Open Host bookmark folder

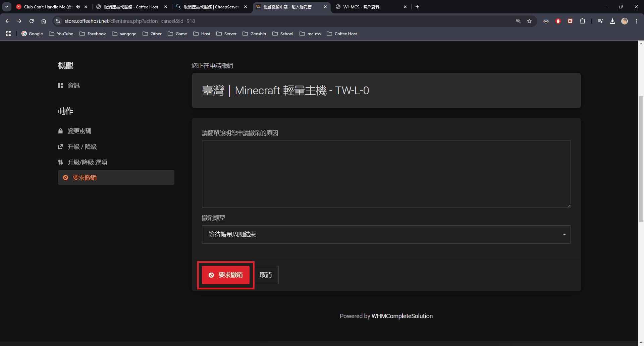click(202, 34)
